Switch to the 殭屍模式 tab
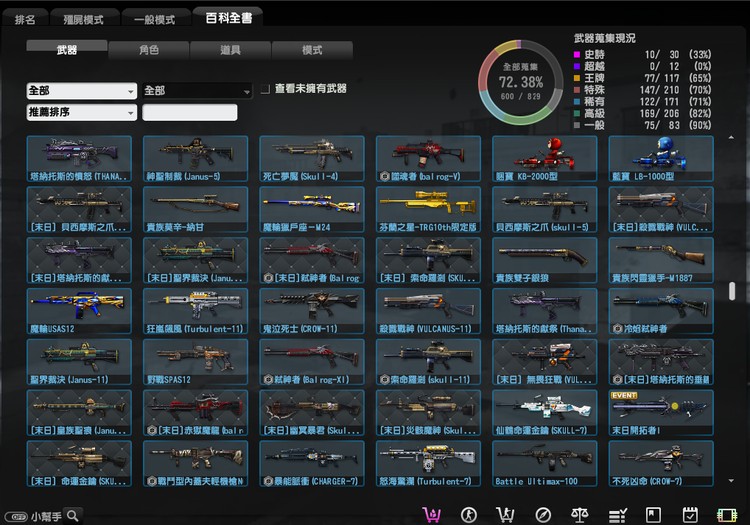The image size is (750, 525). tap(84, 20)
